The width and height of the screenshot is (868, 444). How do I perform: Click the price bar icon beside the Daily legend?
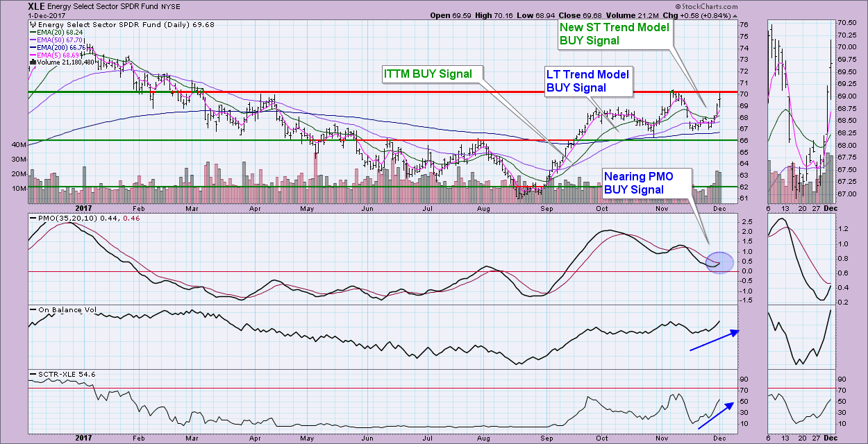click(32, 25)
